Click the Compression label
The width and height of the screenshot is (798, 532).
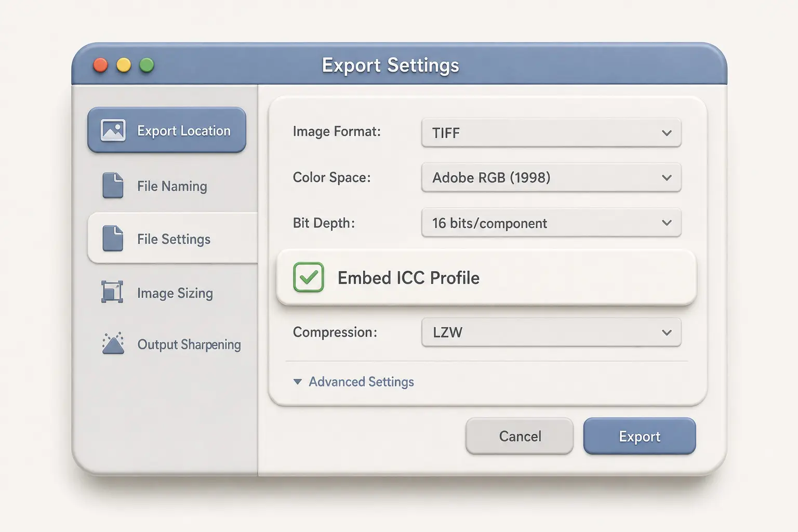(x=335, y=332)
